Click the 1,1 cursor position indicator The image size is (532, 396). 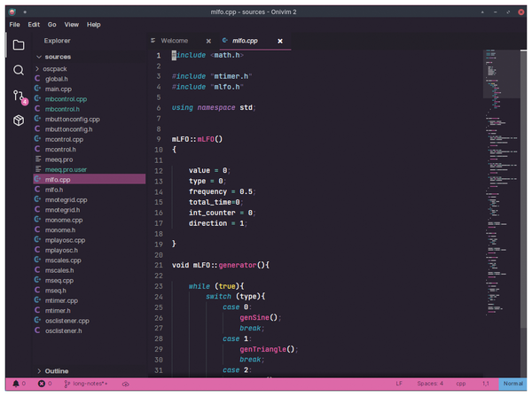click(486, 384)
